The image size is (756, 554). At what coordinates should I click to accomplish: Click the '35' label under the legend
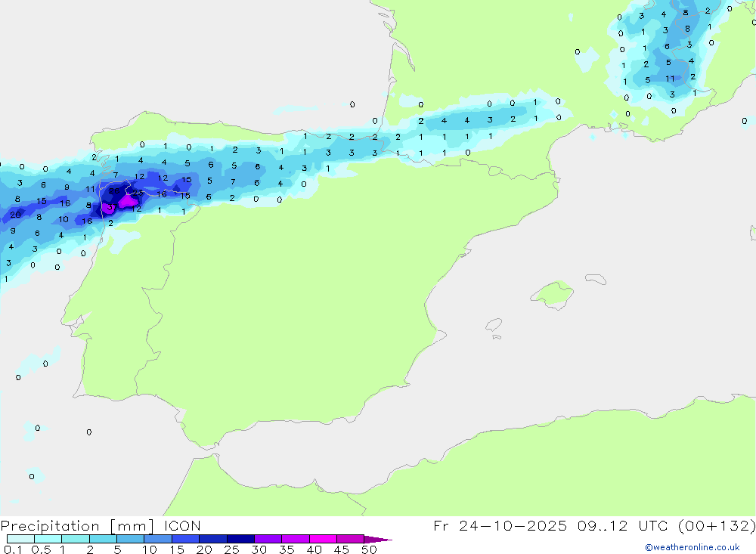287,549
